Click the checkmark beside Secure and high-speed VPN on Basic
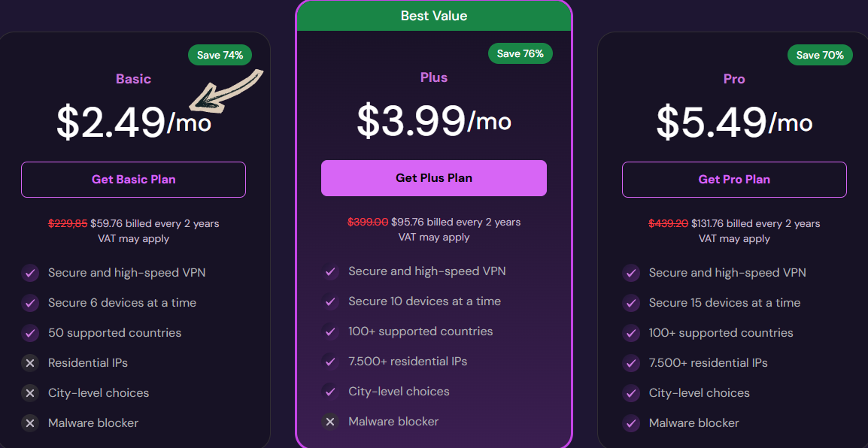868x448 pixels. click(30, 272)
